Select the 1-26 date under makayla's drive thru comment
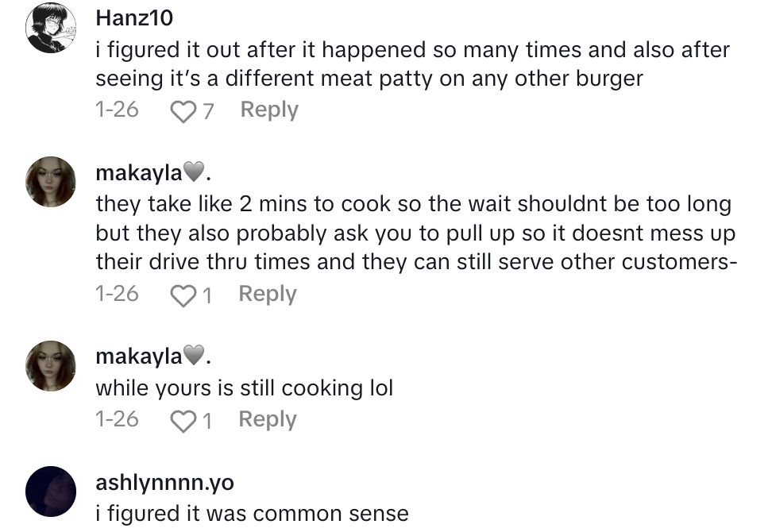 117,294
